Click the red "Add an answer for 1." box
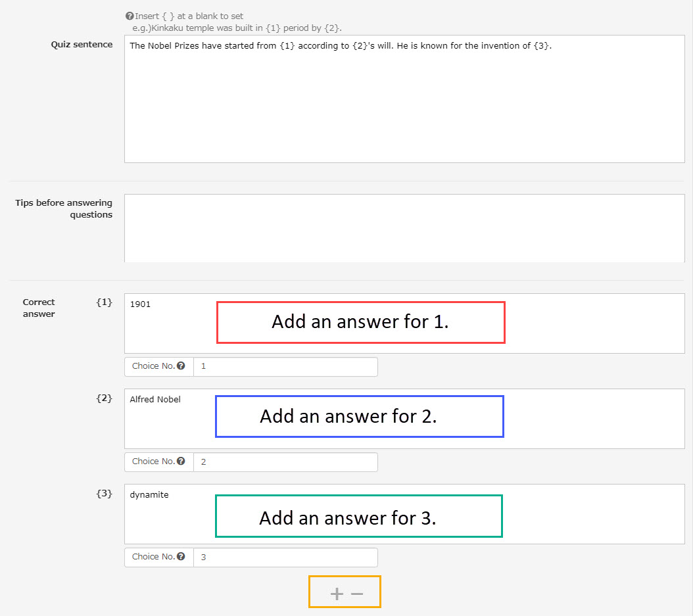This screenshot has height=616, width=693. pos(360,322)
